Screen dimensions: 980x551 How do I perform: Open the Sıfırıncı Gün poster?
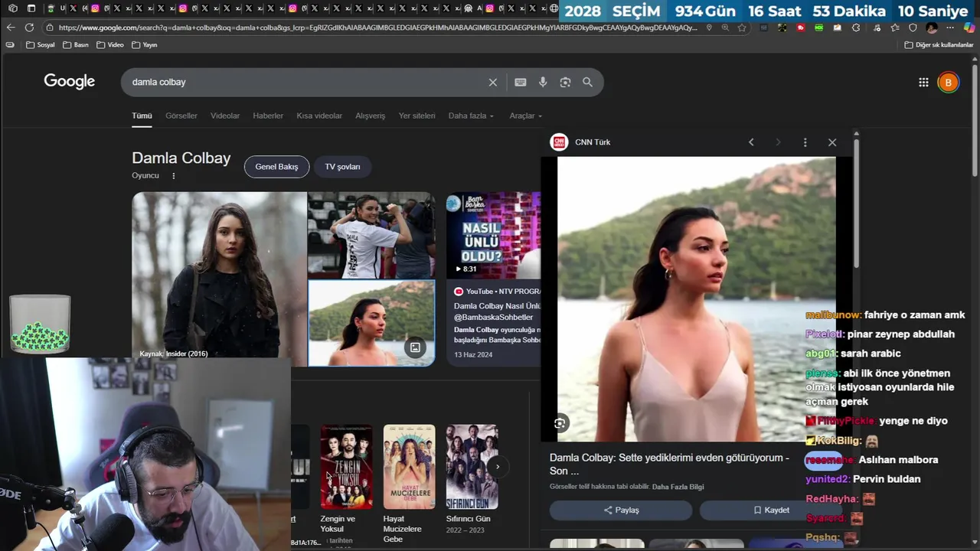click(x=472, y=467)
